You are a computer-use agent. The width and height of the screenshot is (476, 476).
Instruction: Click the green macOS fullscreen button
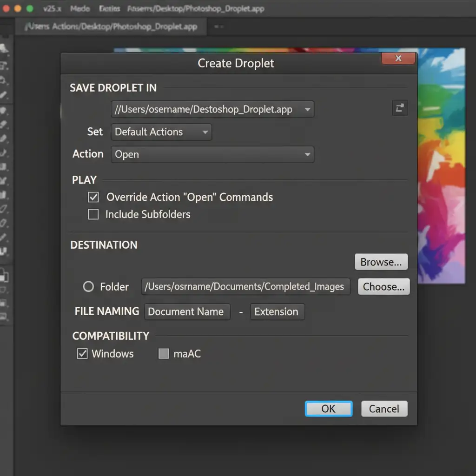[30, 8]
